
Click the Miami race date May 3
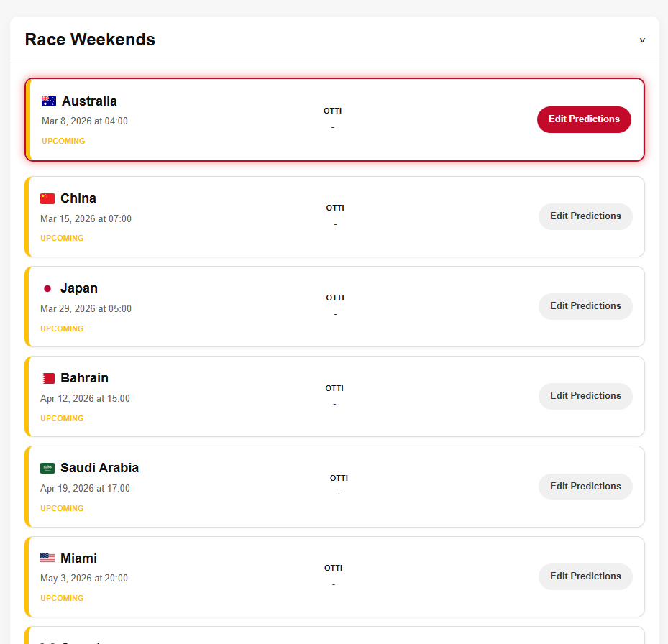click(x=84, y=578)
